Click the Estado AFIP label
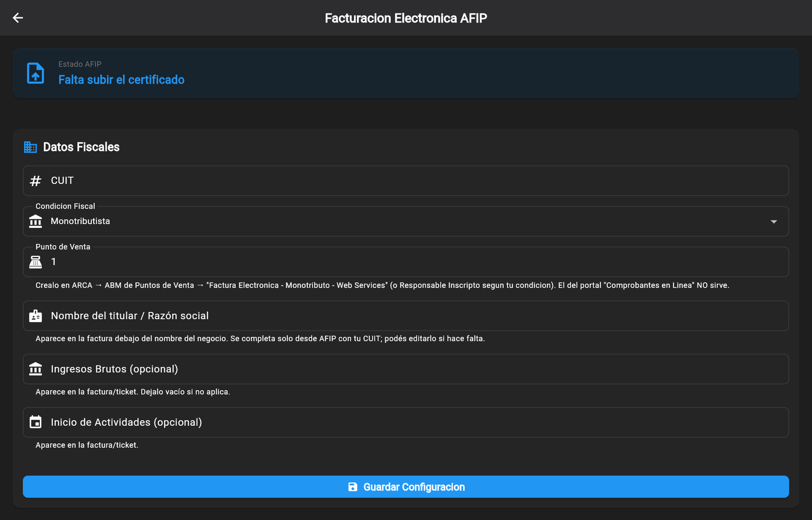 tap(80, 64)
